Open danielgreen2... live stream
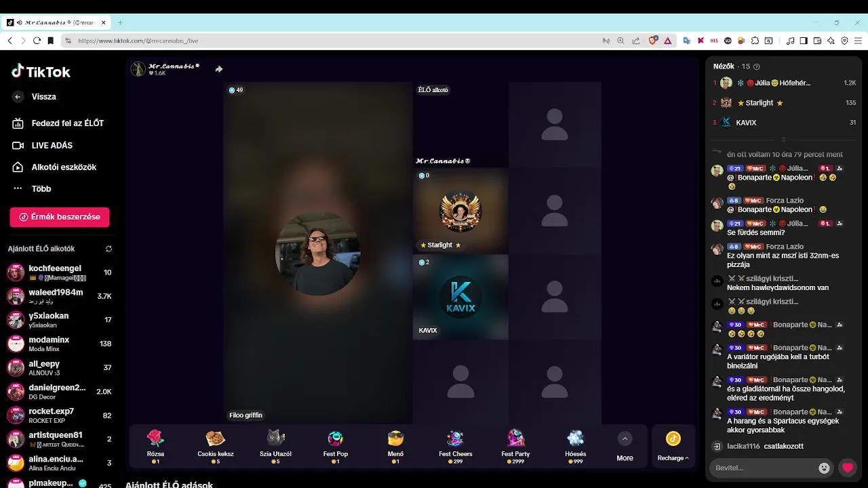Viewport: 868px width, 488px height. [60, 392]
